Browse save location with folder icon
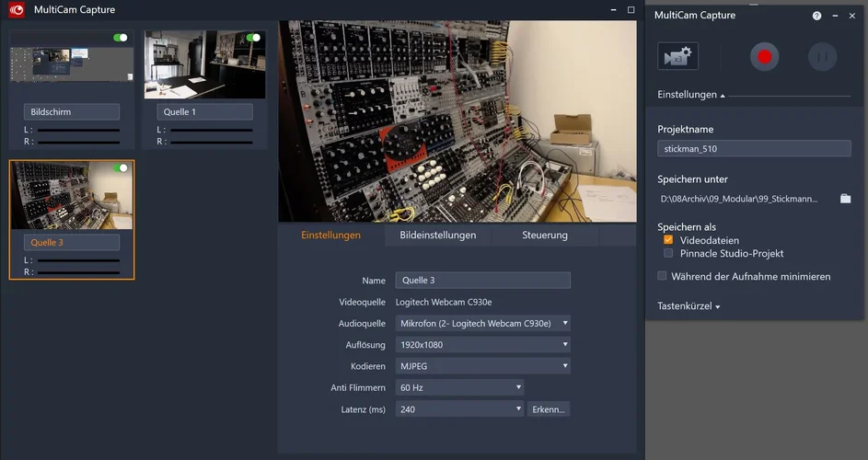Image resolution: width=868 pixels, height=460 pixels. 845,198
